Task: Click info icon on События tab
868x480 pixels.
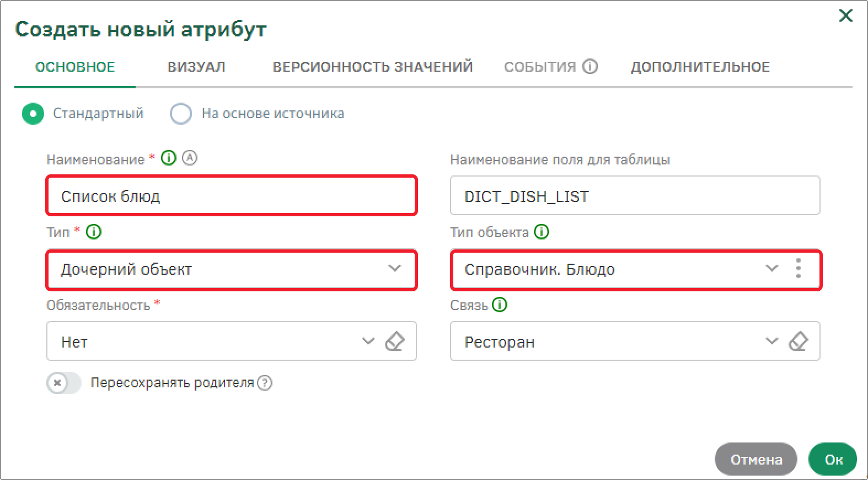Action: pos(590,67)
